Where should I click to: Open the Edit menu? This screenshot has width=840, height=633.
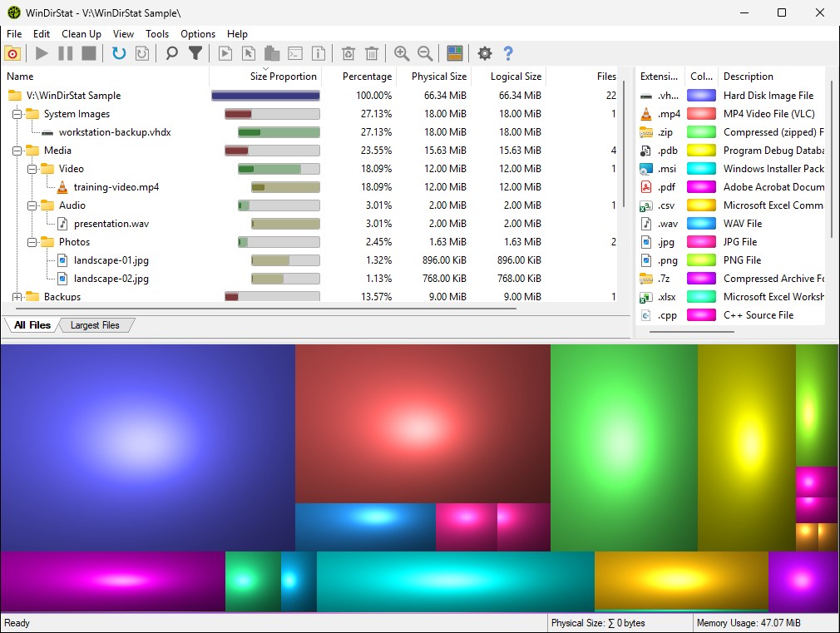tap(42, 34)
